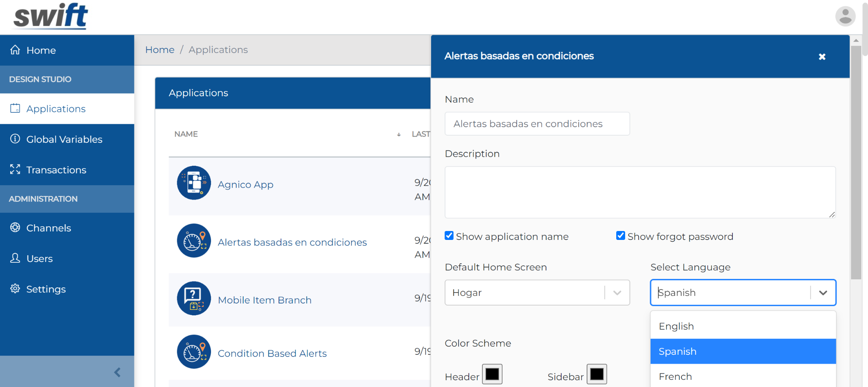Open Applications using the calendar sidebar icon
Image resolution: width=868 pixels, height=387 pixels.
point(15,108)
